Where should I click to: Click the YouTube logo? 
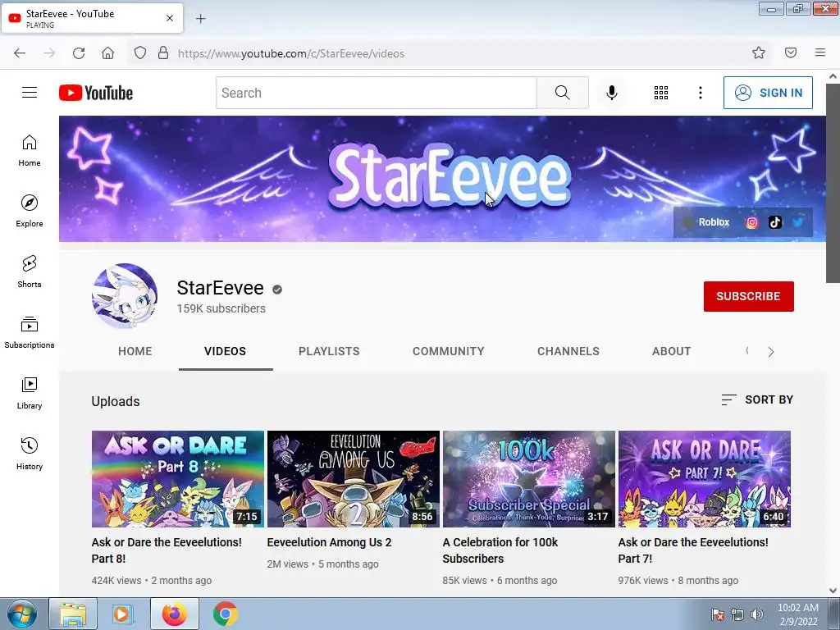pyautogui.click(x=96, y=93)
